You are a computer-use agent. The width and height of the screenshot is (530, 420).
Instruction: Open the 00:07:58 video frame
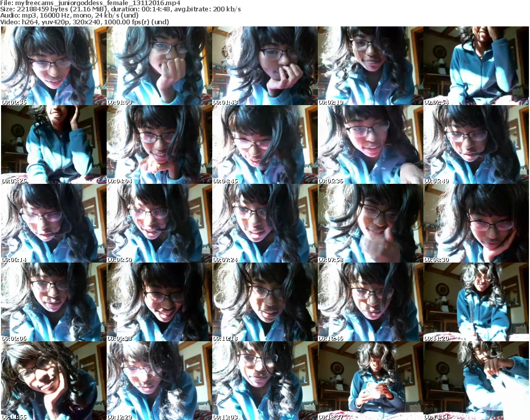click(370, 223)
